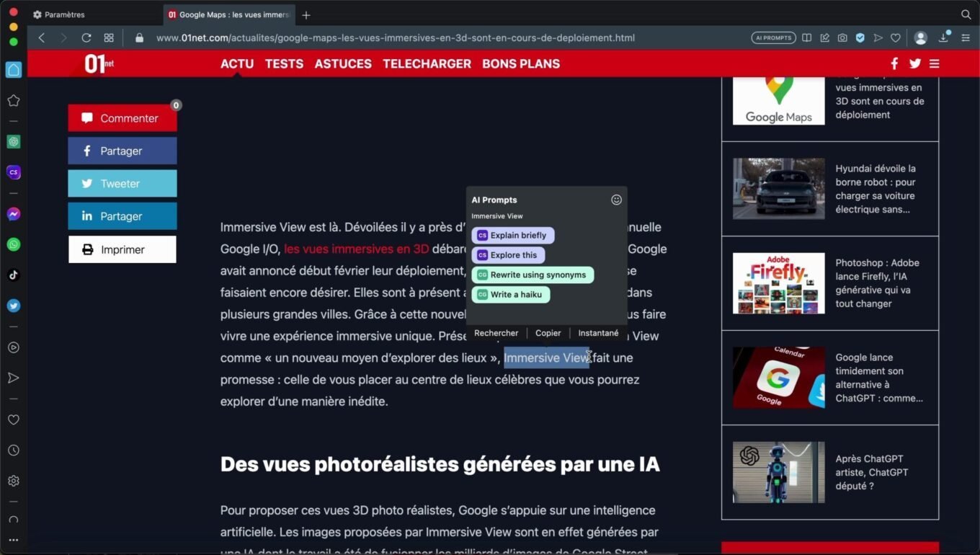Screen dimensions: 980x555
Task: Open My Flow arrow in the sidebar
Action: 14,378
